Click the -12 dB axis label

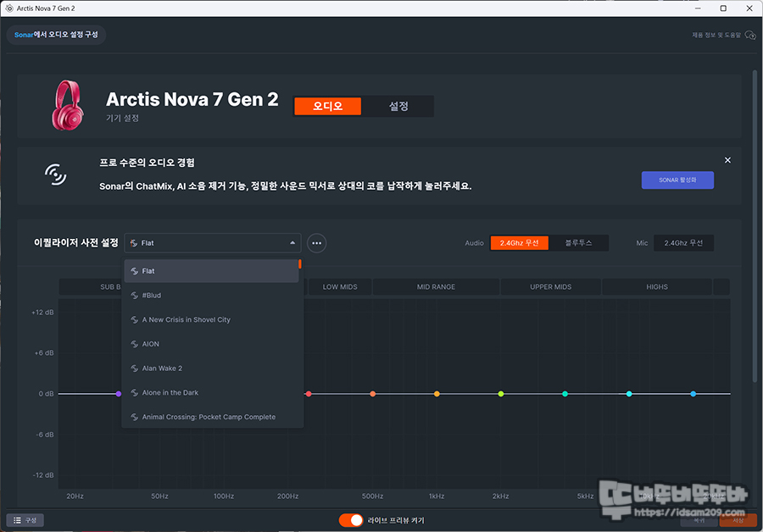click(43, 475)
